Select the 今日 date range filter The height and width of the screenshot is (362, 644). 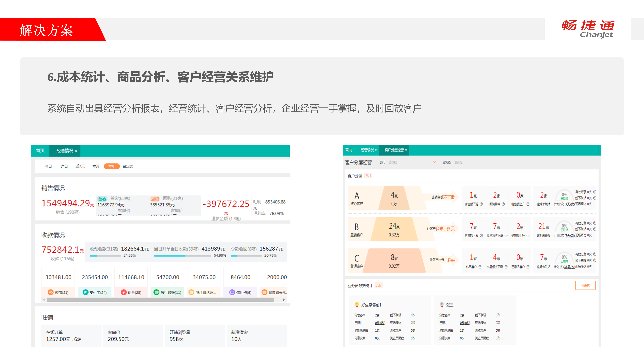48,166
